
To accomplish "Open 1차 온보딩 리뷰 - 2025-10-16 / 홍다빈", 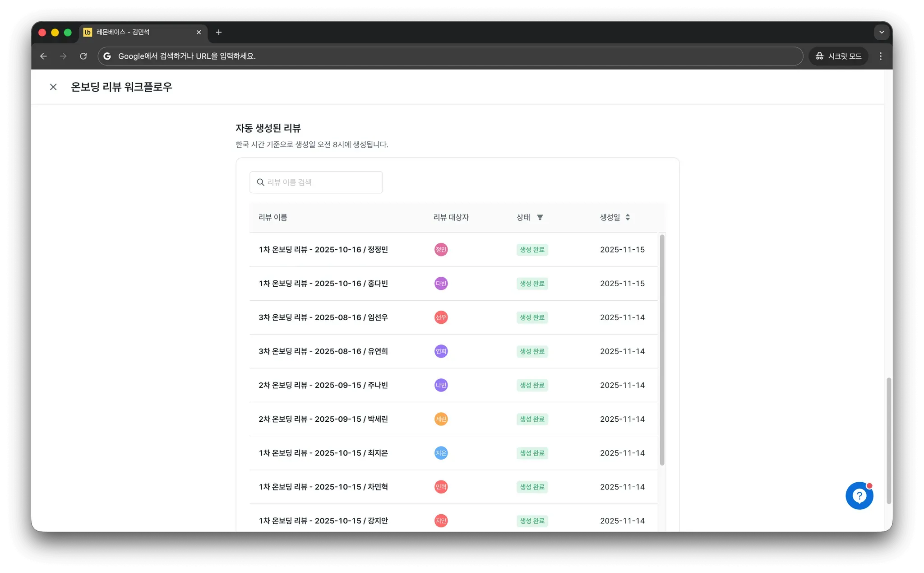I will (323, 284).
